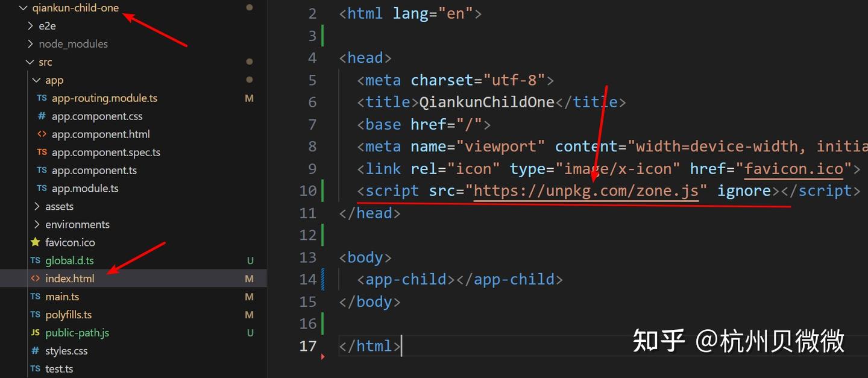Follow the https://unpkg.com/zone.js link in the editor
Image resolution: width=868 pixels, height=378 pixels.
pos(586,191)
